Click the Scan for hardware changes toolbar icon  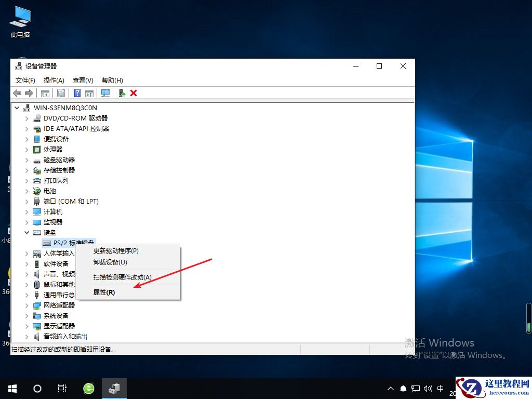tap(105, 93)
